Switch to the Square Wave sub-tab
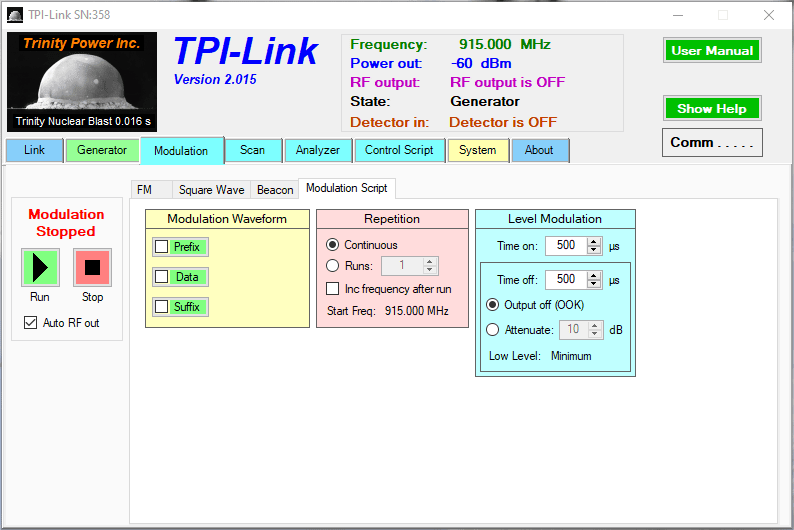794x530 pixels. click(x=211, y=190)
